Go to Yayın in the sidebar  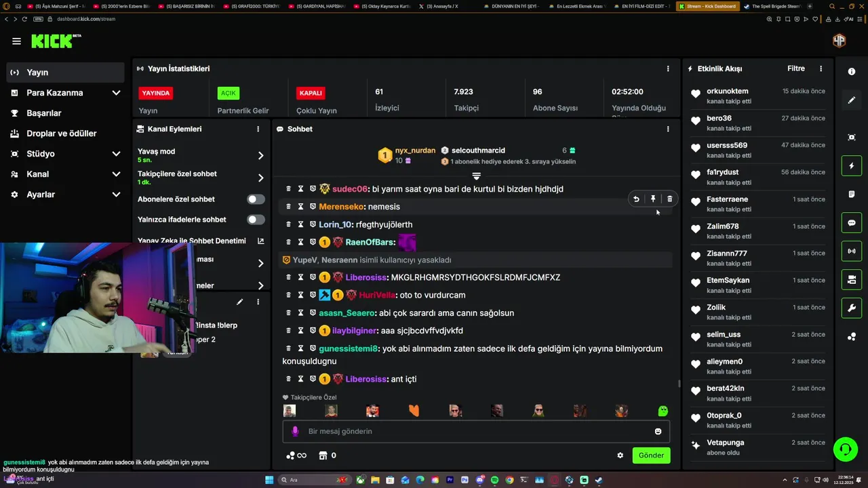[65, 73]
